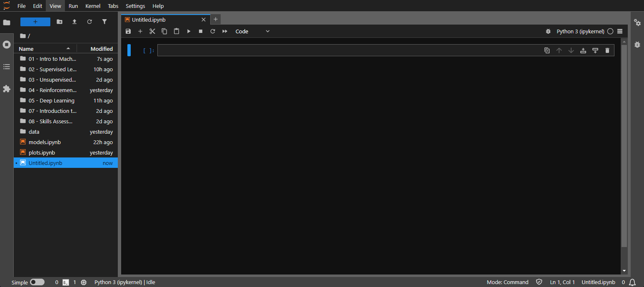Interrupt the kernel with the stop icon

pyautogui.click(x=200, y=31)
